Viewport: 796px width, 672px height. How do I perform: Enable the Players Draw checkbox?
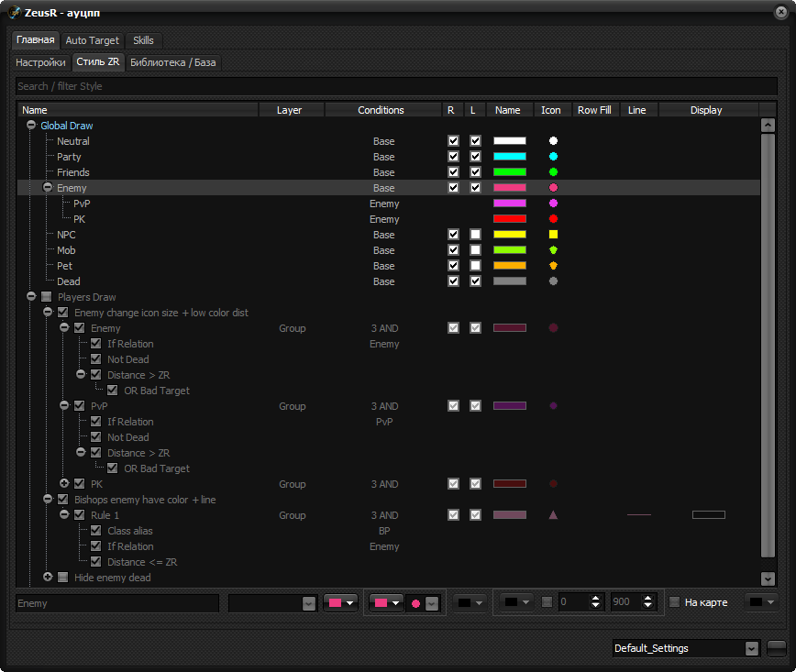pyautogui.click(x=46, y=297)
